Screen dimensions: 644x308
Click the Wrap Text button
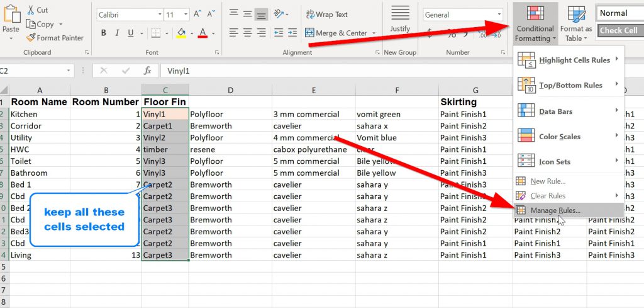(326, 14)
